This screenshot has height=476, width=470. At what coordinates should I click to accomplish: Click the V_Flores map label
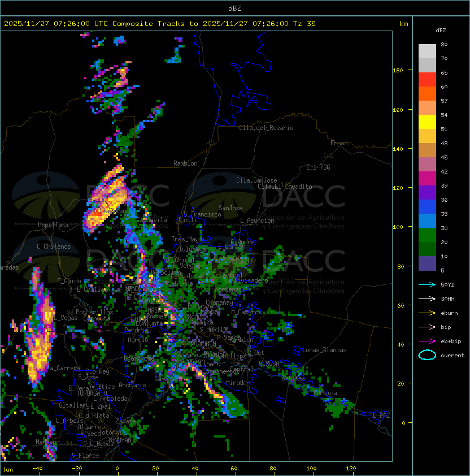pyautogui.click(x=85, y=456)
